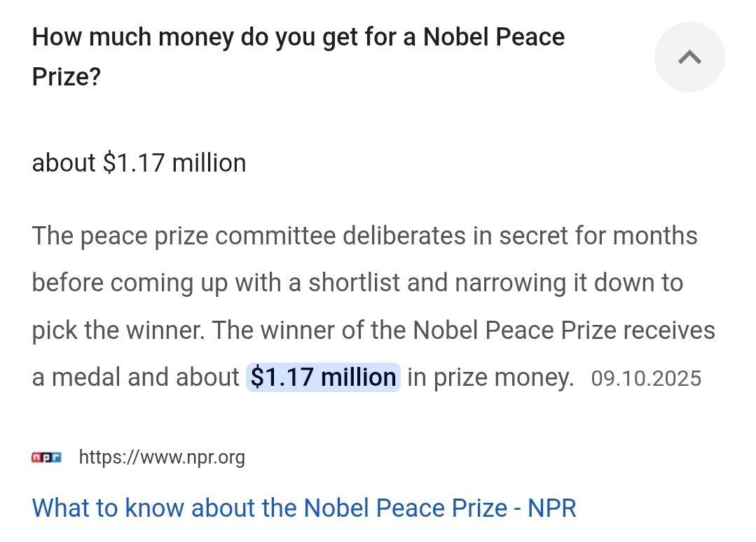Click the word 'Prize?' in the question

point(67,77)
